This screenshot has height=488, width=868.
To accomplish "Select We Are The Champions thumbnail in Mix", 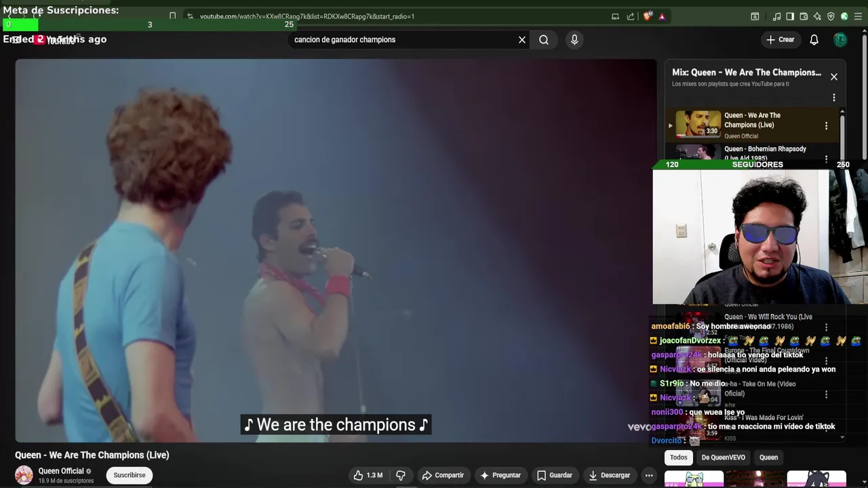I will pyautogui.click(x=698, y=124).
